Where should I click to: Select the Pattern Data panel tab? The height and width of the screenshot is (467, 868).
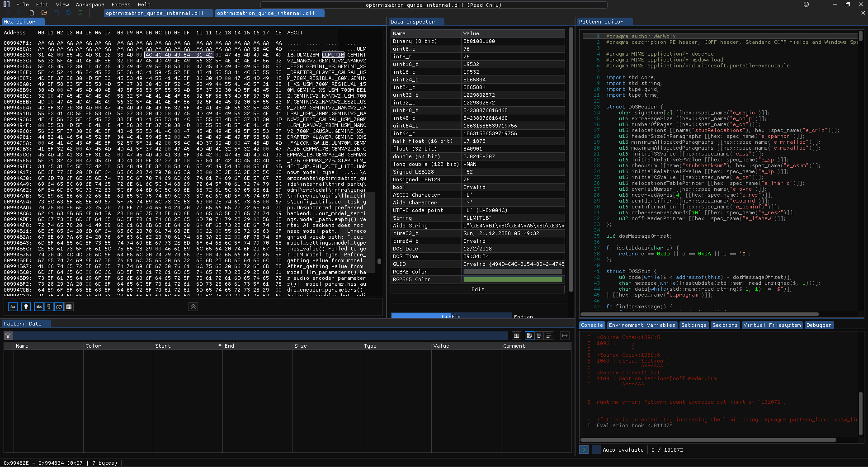click(25, 324)
